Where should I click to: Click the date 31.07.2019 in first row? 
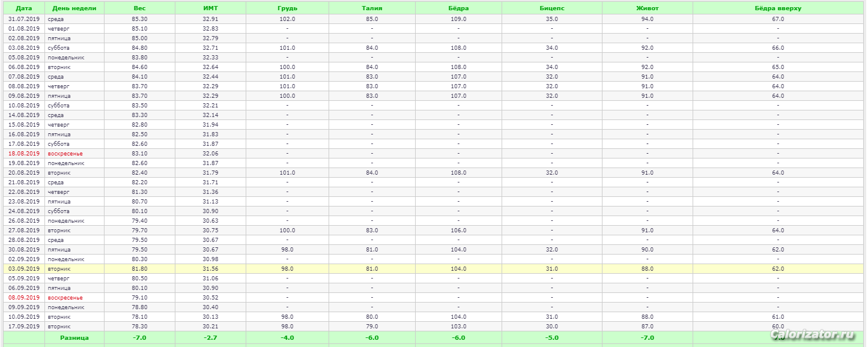click(x=24, y=19)
